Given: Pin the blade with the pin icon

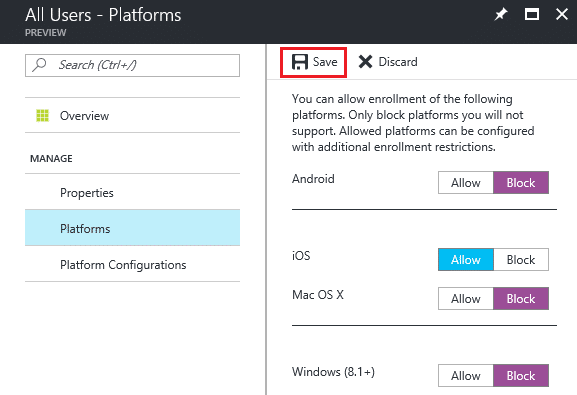Looking at the screenshot, I should (x=500, y=15).
